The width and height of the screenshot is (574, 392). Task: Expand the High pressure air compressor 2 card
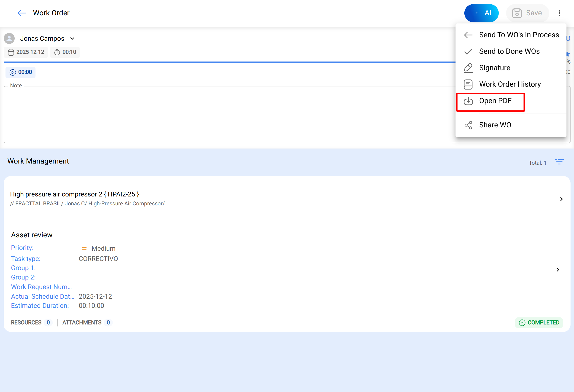coord(562,199)
